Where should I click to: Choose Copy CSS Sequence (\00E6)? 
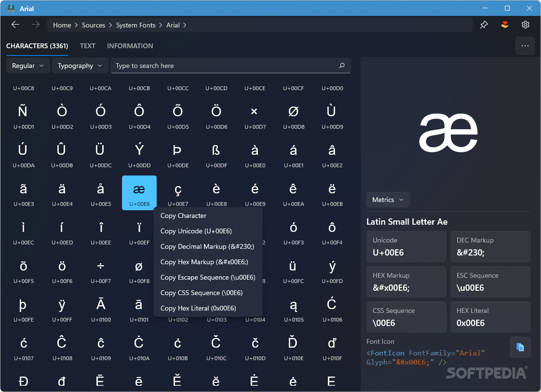coord(208,293)
